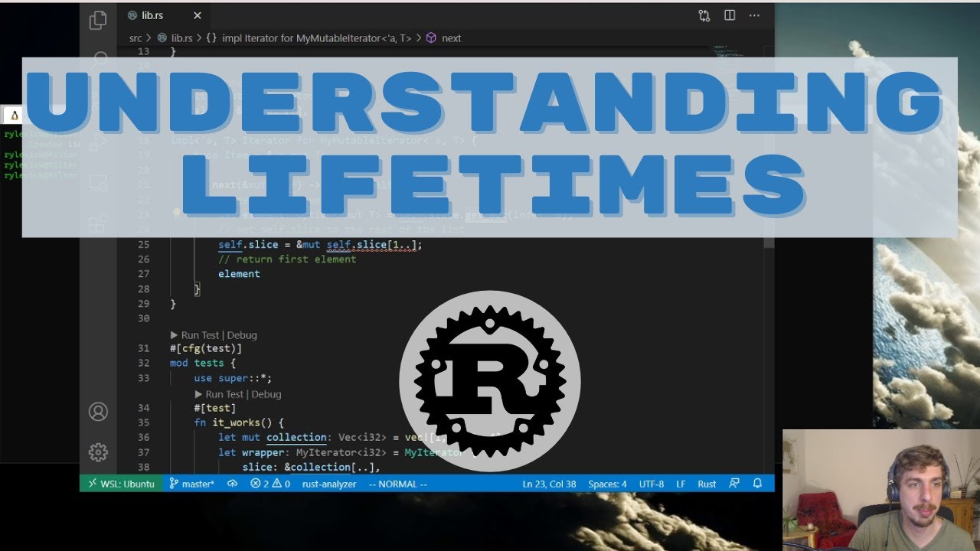
Task: Change indentation via Spaces: 4
Action: click(x=607, y=484)
